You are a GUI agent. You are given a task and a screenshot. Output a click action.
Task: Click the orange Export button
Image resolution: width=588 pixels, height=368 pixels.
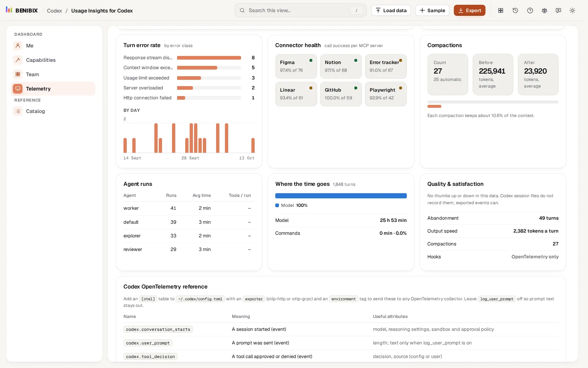[469, 10]
